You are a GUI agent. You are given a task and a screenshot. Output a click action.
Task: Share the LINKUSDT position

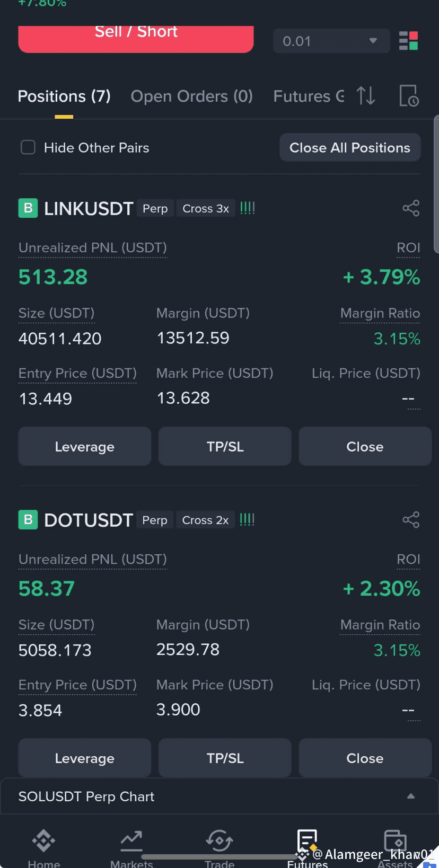pyautogui.click(x=411, y=208)
